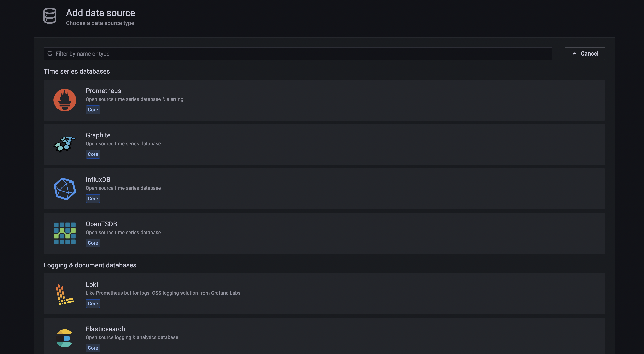The image size is (644, 354).
Task: Click 'Choose a data source type' subtitle
Action: pyautogui.click(x=100, y=23)
